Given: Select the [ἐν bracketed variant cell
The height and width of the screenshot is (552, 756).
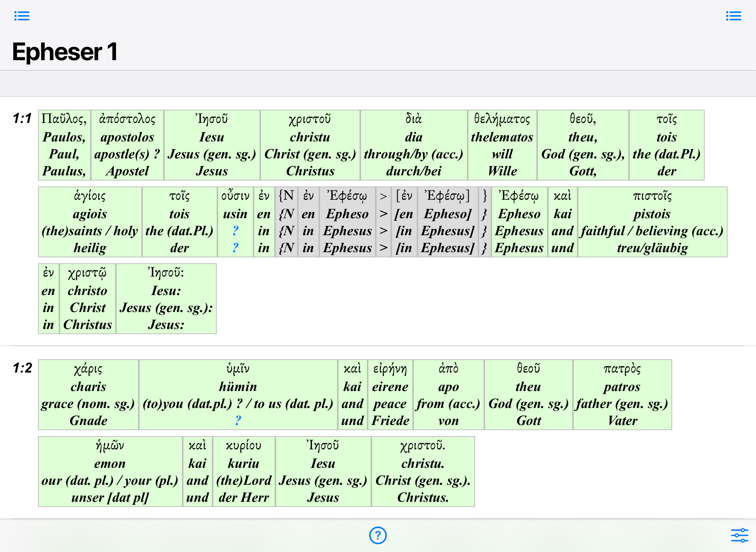Looking at the screenshot, I should pyautogui.click(x=404, y=222).
